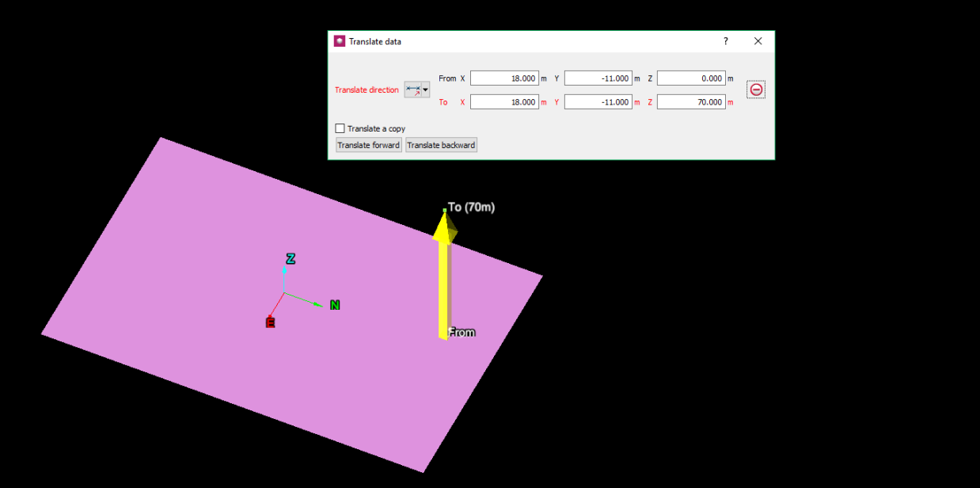This screenshot has width=980, height=488.
Task: Click the Translate data app icon
Action: click(340, 41)
